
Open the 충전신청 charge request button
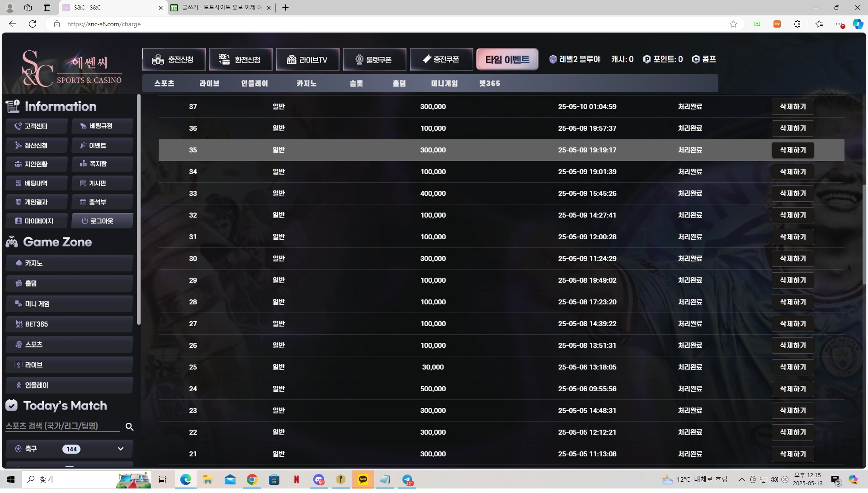pos(174,60)
